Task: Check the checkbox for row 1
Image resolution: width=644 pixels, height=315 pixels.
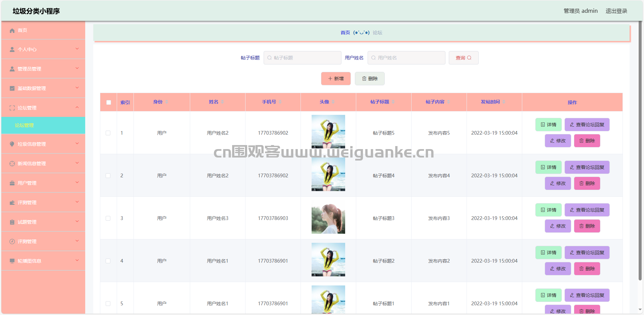Action: point(108,133)
